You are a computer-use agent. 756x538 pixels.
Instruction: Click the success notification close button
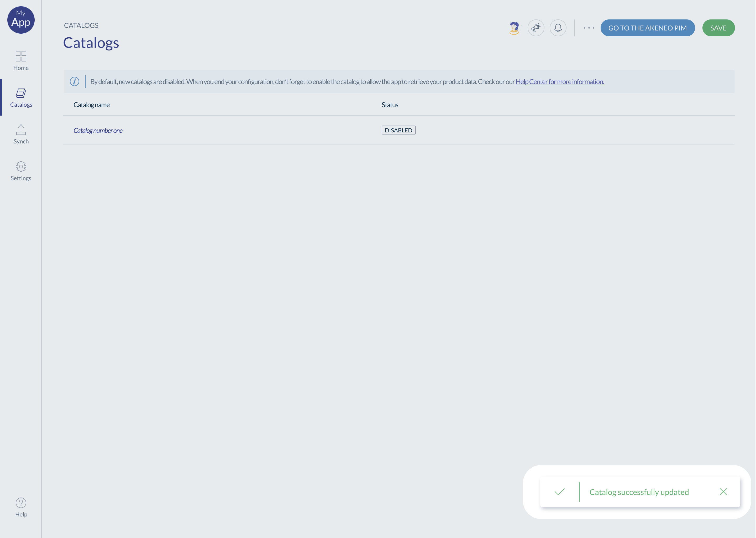[x=723, y=492]
